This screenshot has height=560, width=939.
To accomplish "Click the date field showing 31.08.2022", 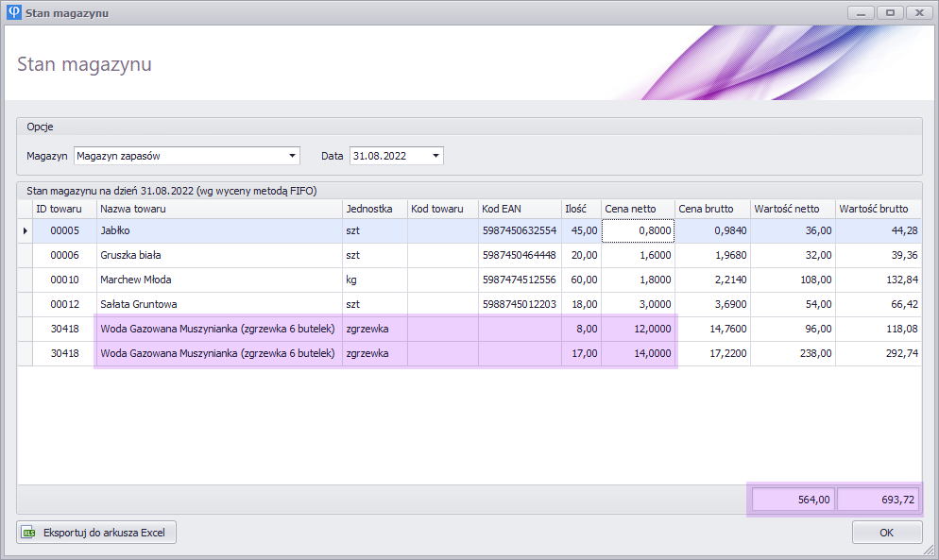I will [387, 156].
